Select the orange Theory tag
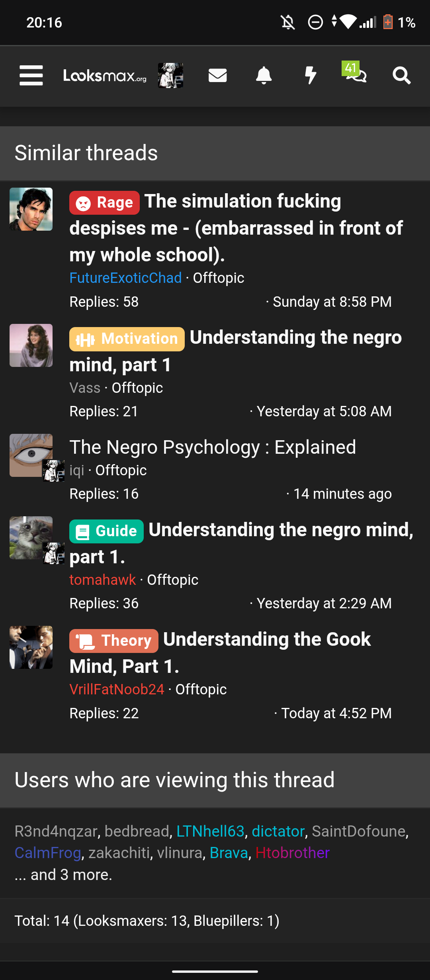 (114, 641)
